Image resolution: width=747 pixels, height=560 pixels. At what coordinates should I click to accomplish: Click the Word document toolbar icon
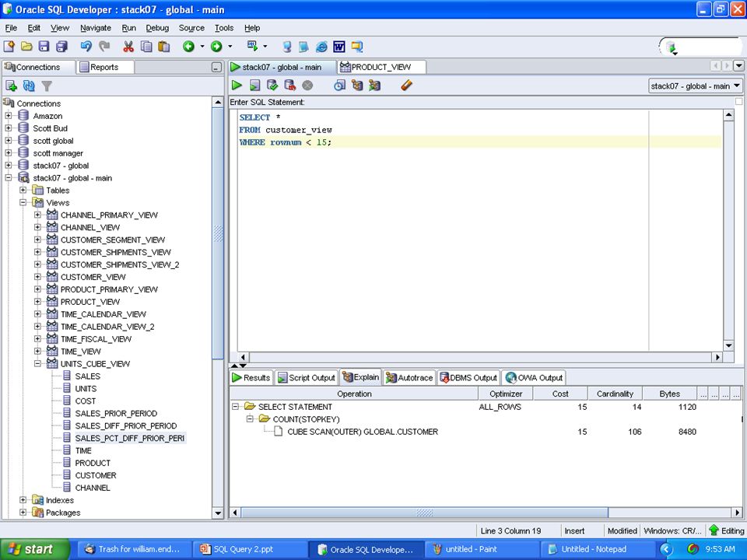[339, 46]
